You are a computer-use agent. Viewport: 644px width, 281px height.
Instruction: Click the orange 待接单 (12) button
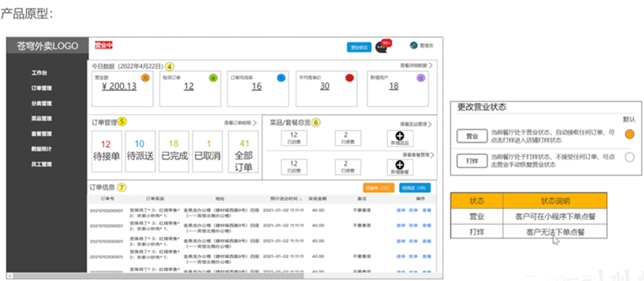click(378, 188)
